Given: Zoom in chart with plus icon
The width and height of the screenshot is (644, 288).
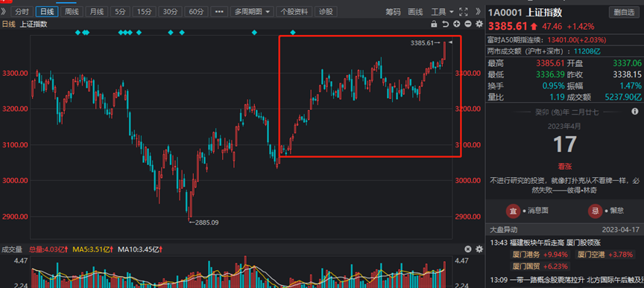Looking at the screenshot, I should pyautogui.click(x=456, y=25).
